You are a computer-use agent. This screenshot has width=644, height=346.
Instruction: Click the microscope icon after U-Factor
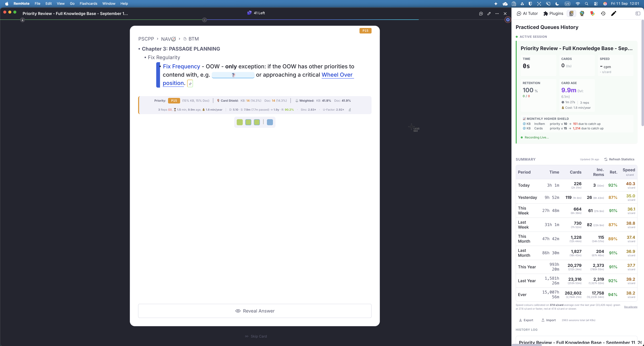(350, 110)
